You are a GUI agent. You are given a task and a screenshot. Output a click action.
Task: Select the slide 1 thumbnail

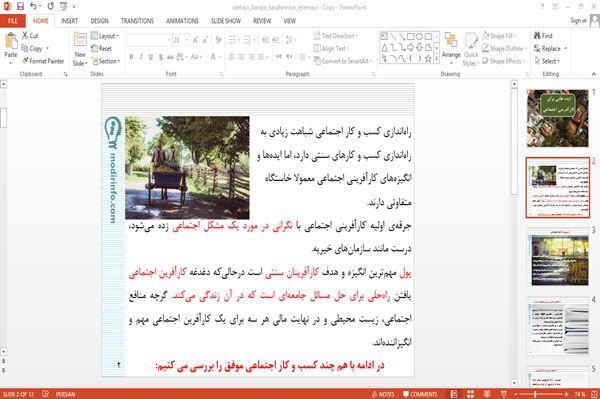click(558, 118)
